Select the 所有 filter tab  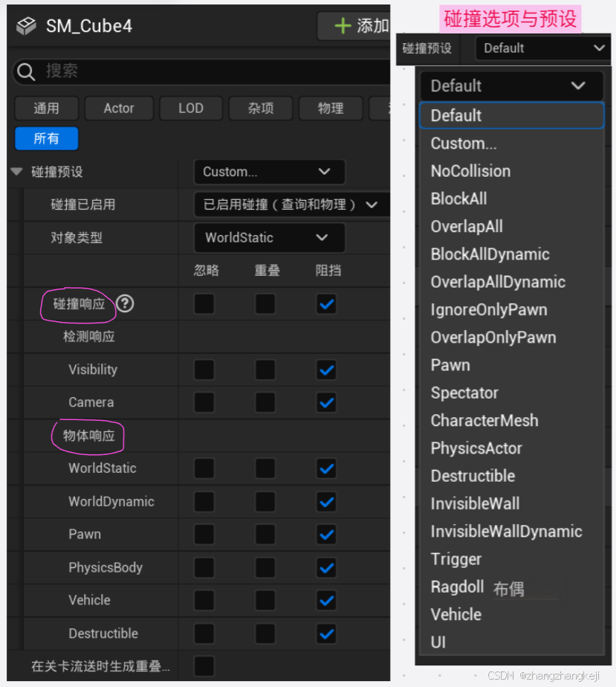point(46,138)
